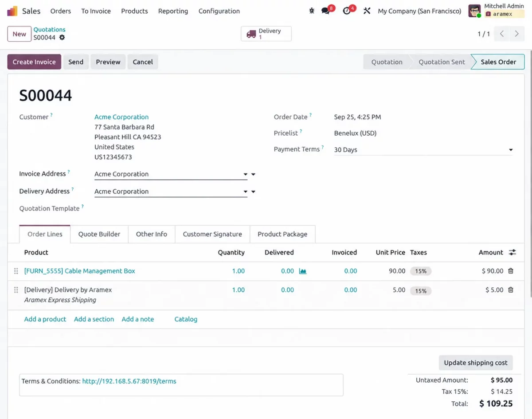This screenshot has width=532, height=419.
Task: Go back to Quotations breadcrumb
Action: (49, 30)
